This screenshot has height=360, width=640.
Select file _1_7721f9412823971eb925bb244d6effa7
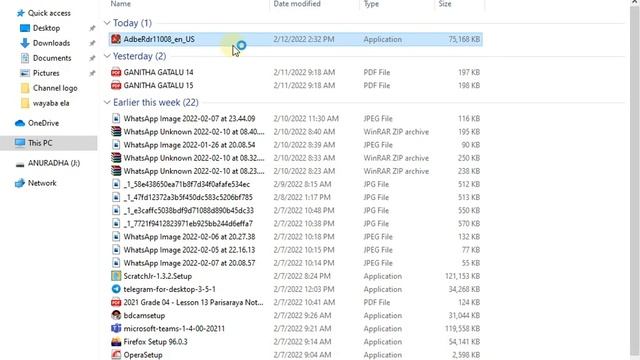pos(188,224)
